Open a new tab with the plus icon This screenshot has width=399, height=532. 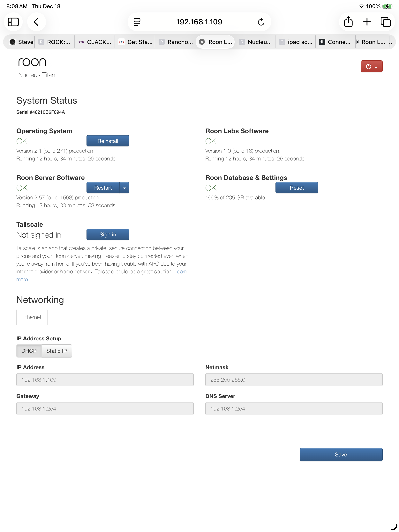click(367, 22)
